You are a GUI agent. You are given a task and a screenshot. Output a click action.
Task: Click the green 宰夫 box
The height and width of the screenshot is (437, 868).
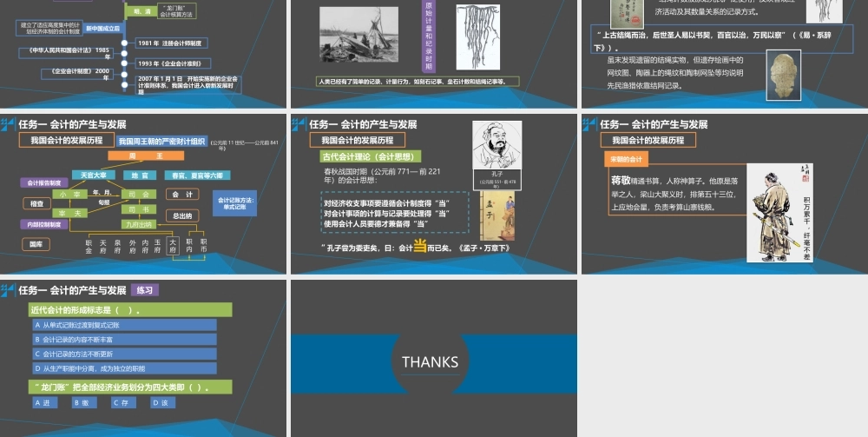pyautogui.click(x=69, y=213)
